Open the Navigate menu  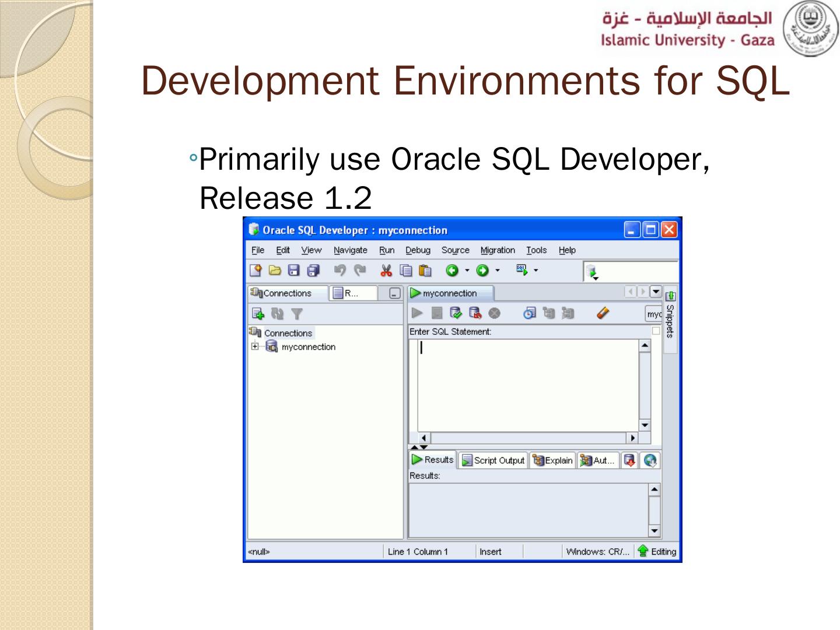pos(350,250)
